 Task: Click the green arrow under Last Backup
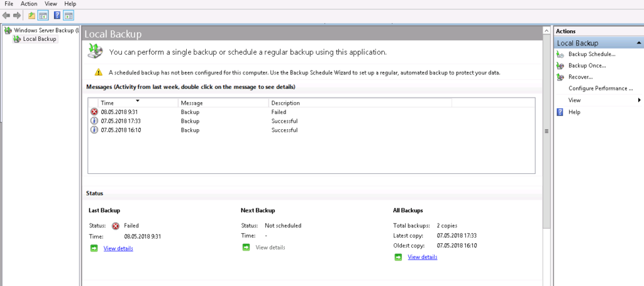(x=94, y=249)
